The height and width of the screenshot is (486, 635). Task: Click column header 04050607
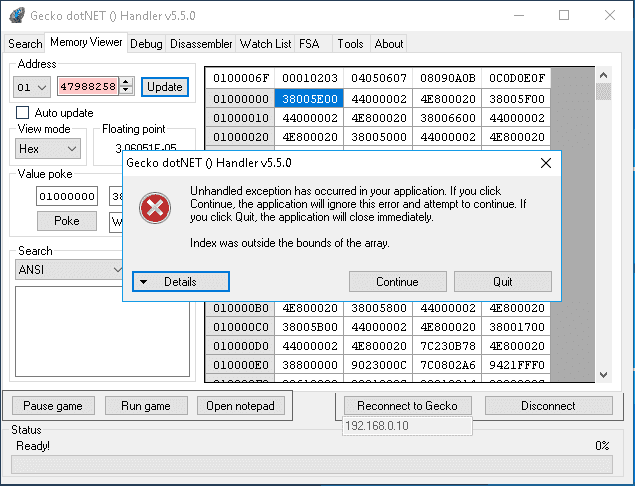pos(378,78)
